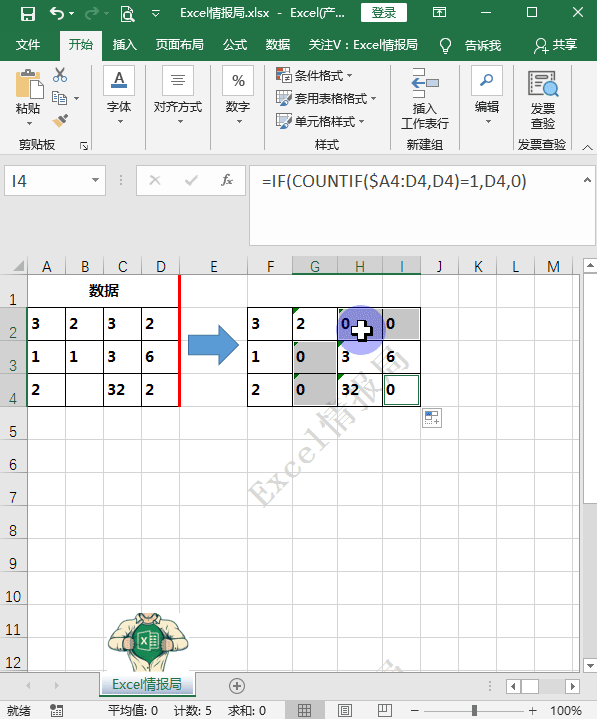Click vertical scrollbar up arrow
597x719 pixels.
point(590,265)
